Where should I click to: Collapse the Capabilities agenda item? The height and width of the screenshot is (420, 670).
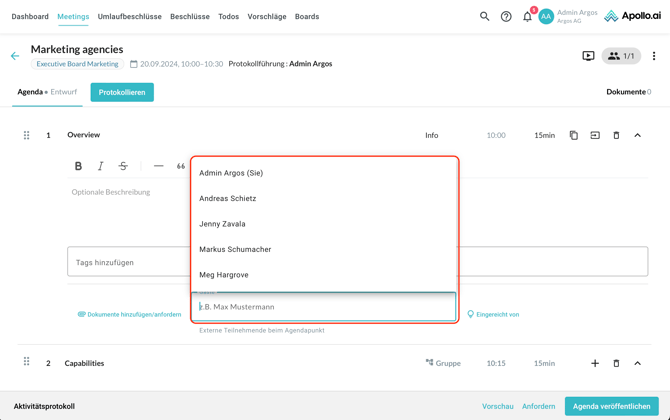[637, 363]
